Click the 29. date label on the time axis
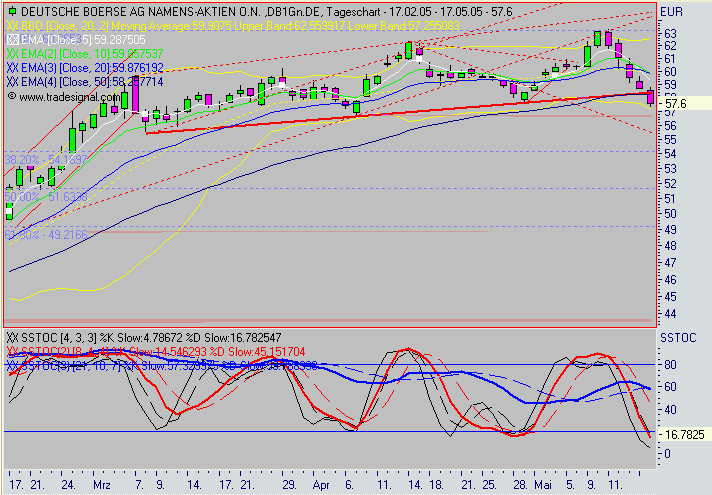This screenshot has width=712, height=495. tap(289, 485)
